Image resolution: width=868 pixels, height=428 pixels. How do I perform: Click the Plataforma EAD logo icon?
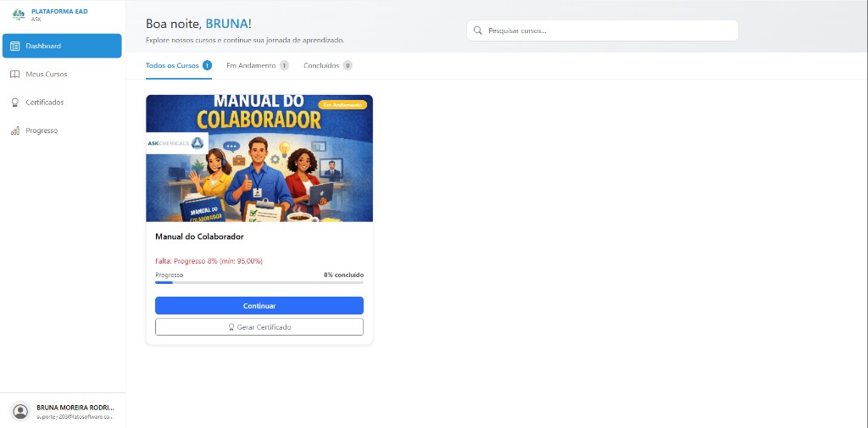point(19,15)
